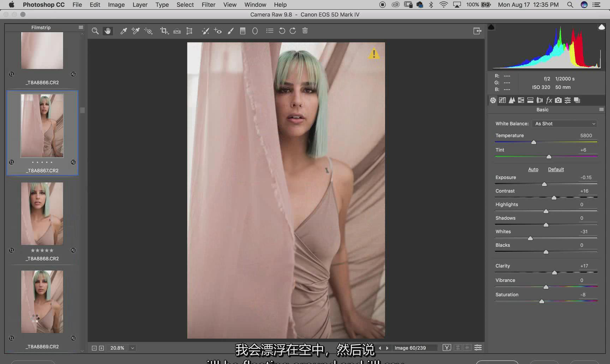Click the trash icon to mark for deletion

305,31
